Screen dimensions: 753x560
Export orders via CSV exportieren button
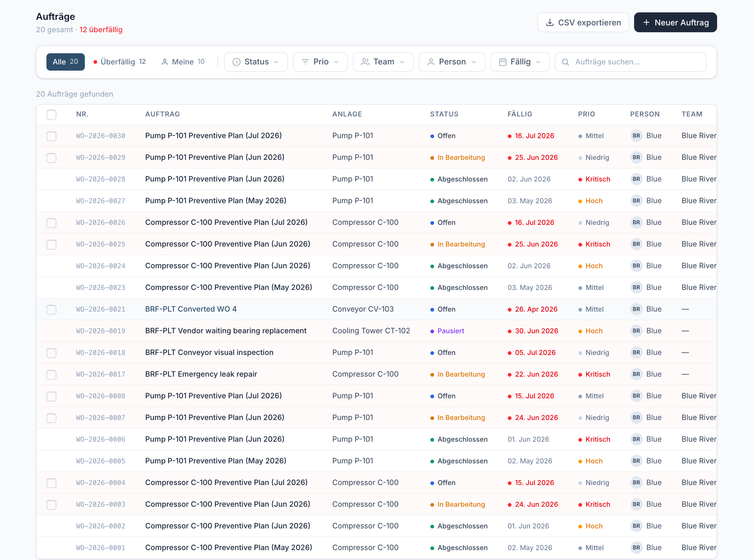[583, 22]
